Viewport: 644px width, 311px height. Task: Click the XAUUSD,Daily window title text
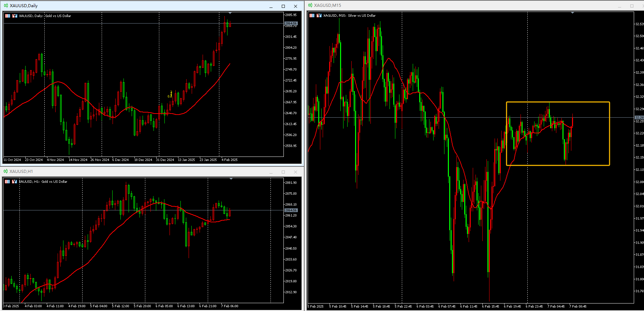coord(24,6)
